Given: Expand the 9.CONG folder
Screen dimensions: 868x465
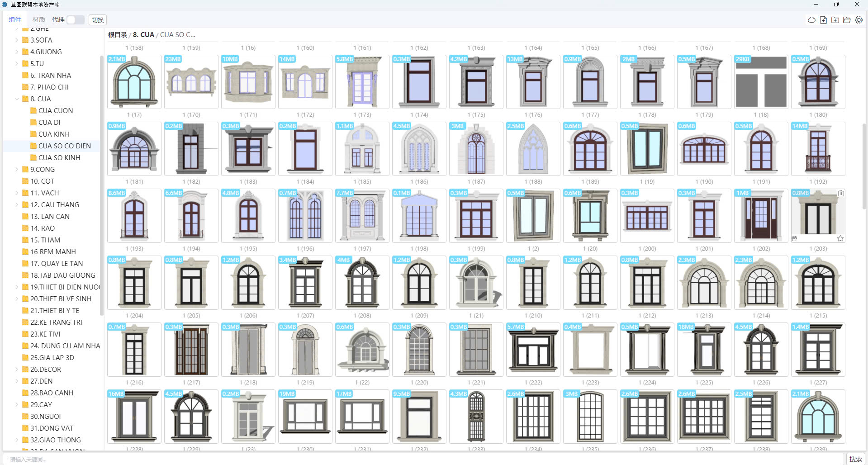Looking at the screenshot, I should pos(17,170).
